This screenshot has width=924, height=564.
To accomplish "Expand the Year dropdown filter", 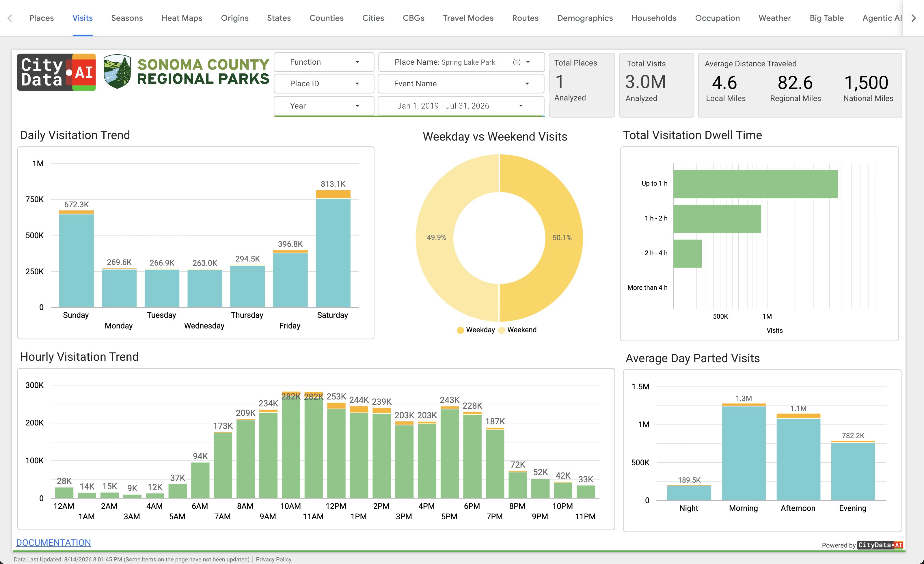I will pyautogui.click(x=324, y=106).
